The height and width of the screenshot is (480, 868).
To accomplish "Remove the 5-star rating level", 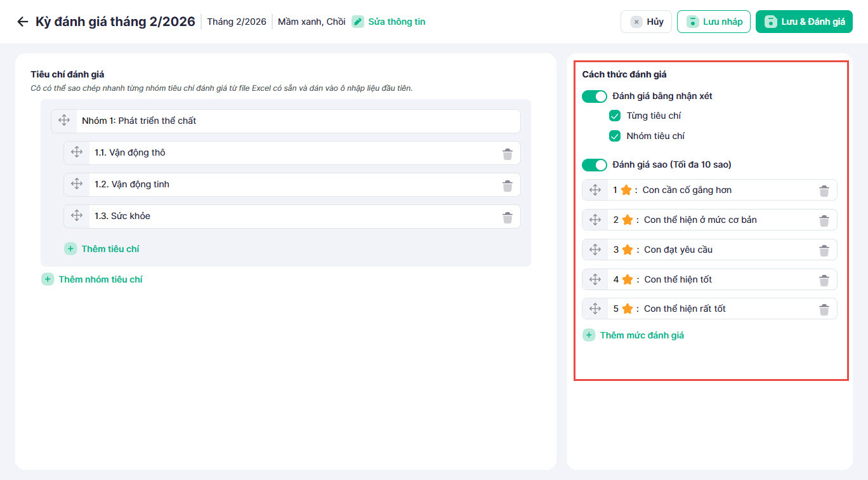I will tap(824, 309).
